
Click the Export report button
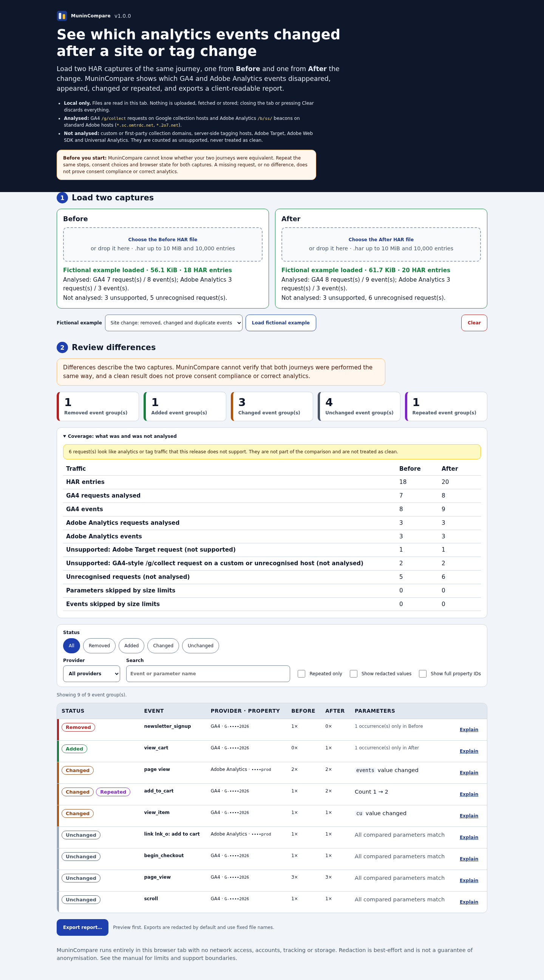pos(82,927)
